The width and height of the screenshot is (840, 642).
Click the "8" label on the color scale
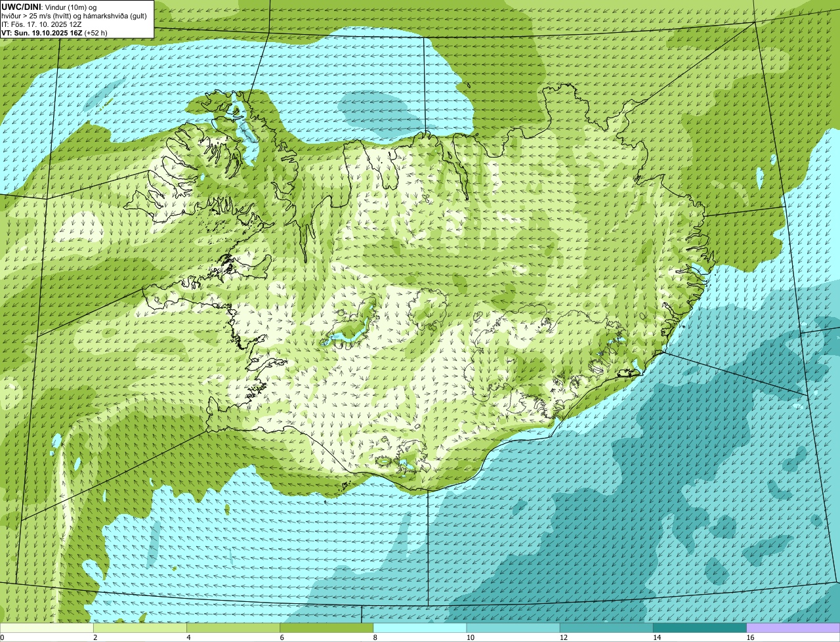[x=375, y=637]
